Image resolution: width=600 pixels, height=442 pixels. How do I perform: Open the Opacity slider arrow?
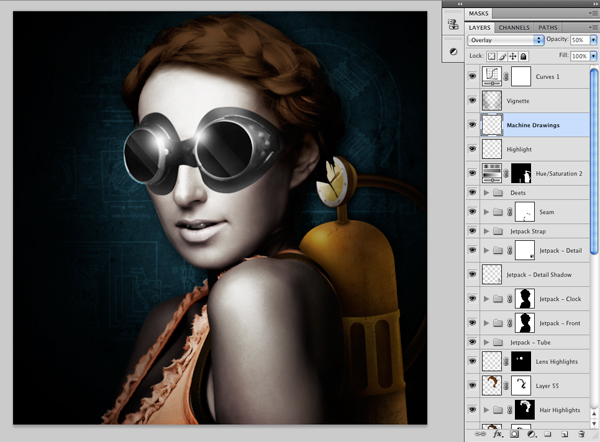pyautogui.click(x=593, y=40)
